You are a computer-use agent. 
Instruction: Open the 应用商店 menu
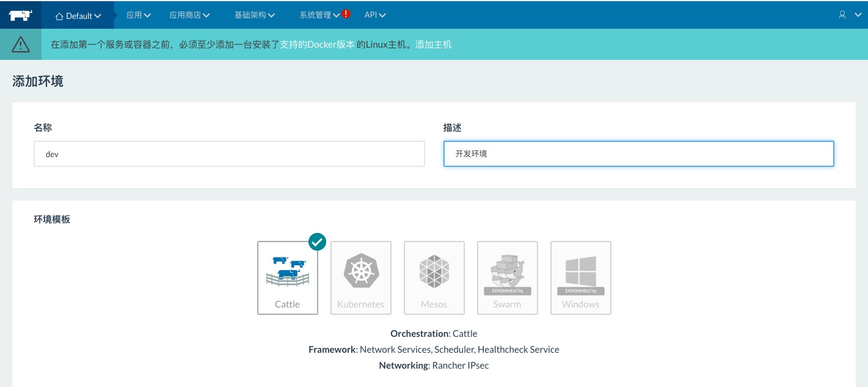pos(189,15)
